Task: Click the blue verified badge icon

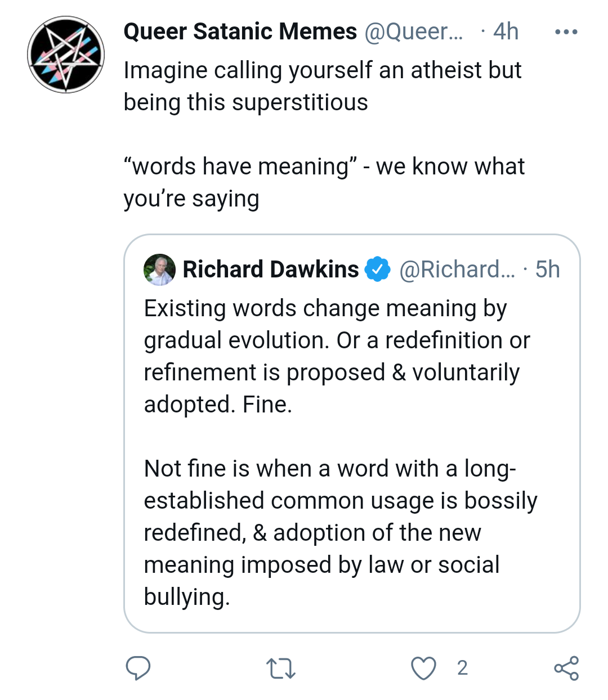Action: coord(378,270)
